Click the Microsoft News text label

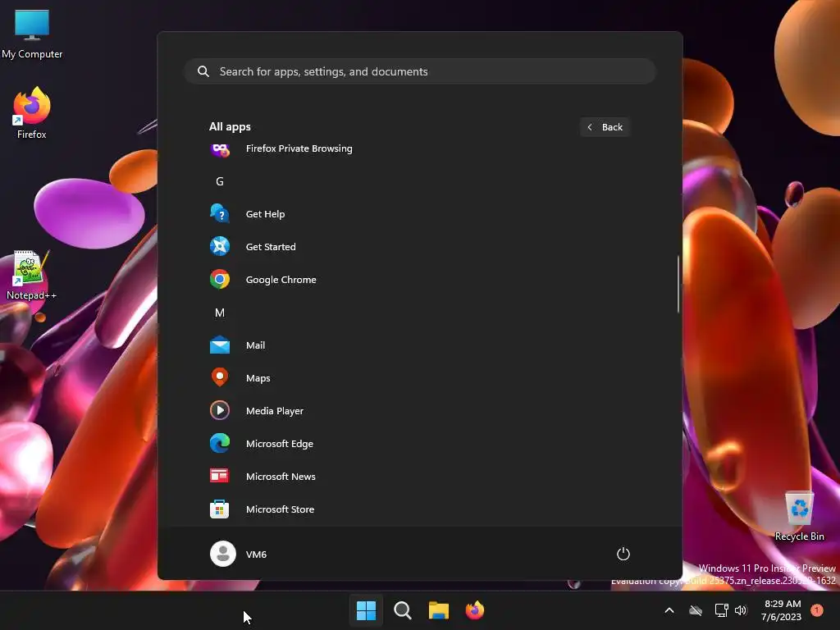click(x=281, y=477)
